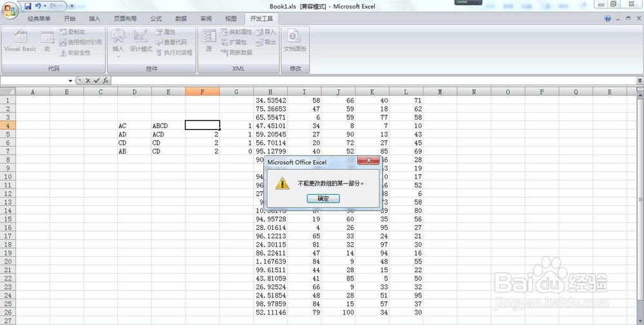This screenshot has height=325, width=644.
Task: Start 录制宏 record macro
Action: tap(72, 32)
